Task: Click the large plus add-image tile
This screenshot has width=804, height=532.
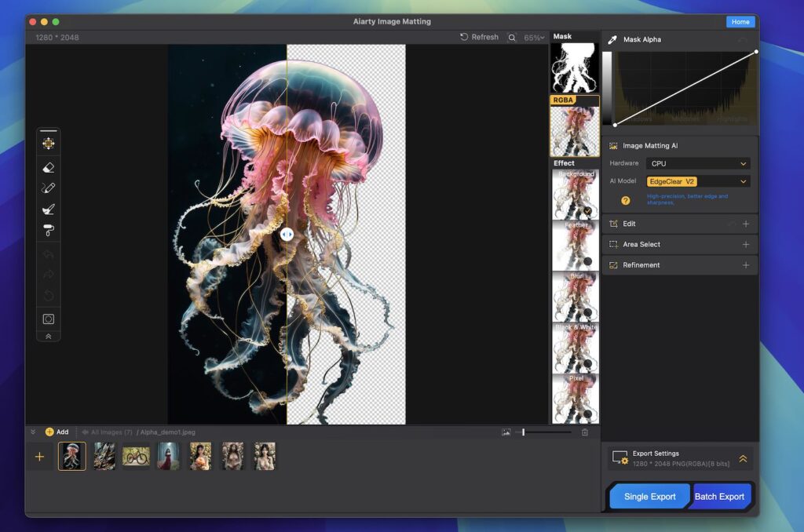Action: [39, 457]
